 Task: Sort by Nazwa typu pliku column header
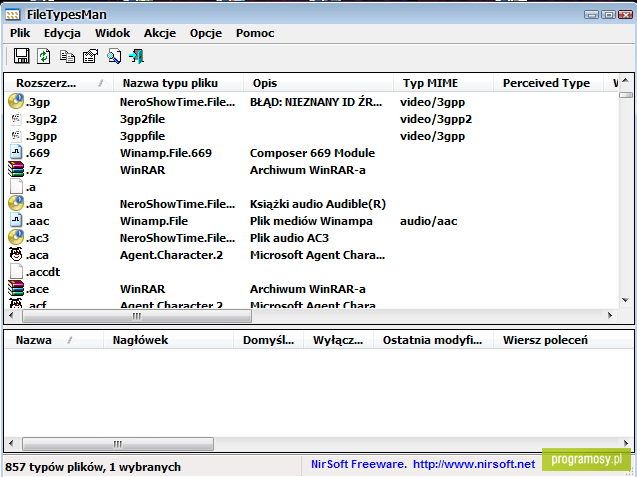coord(178,83)
